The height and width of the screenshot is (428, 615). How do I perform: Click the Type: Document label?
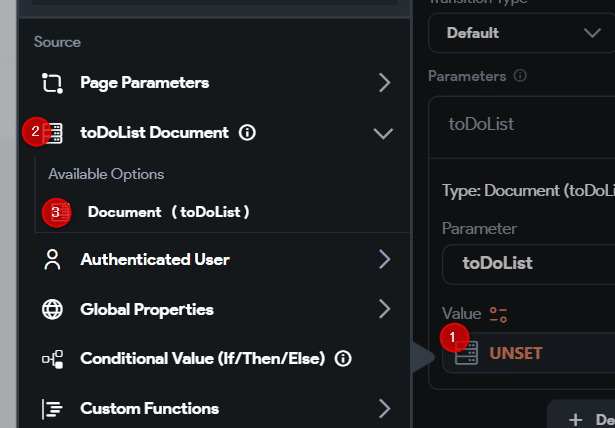pos(528,191)
